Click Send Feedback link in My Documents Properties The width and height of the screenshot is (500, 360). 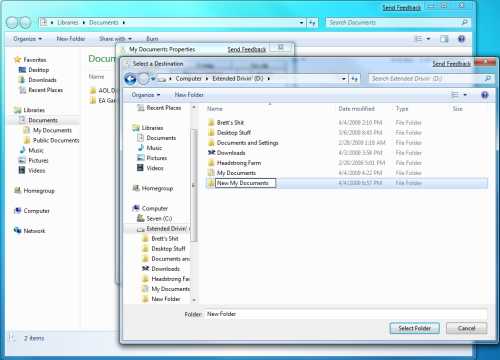click(x=247, y=50)
